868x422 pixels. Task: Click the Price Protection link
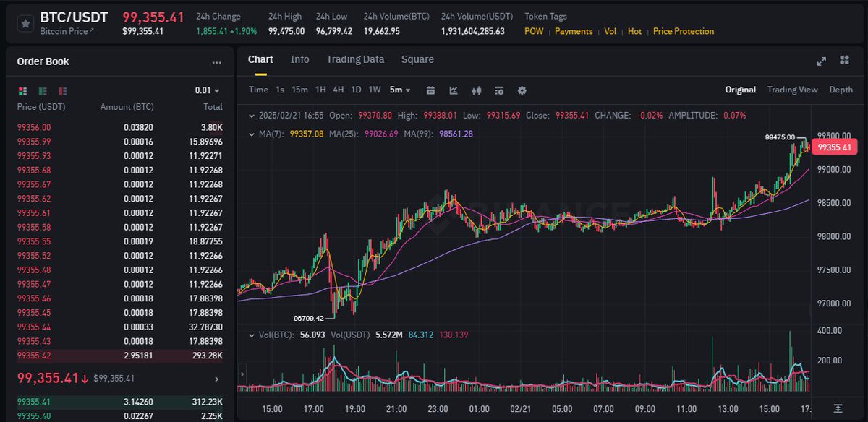coord(683,32)
